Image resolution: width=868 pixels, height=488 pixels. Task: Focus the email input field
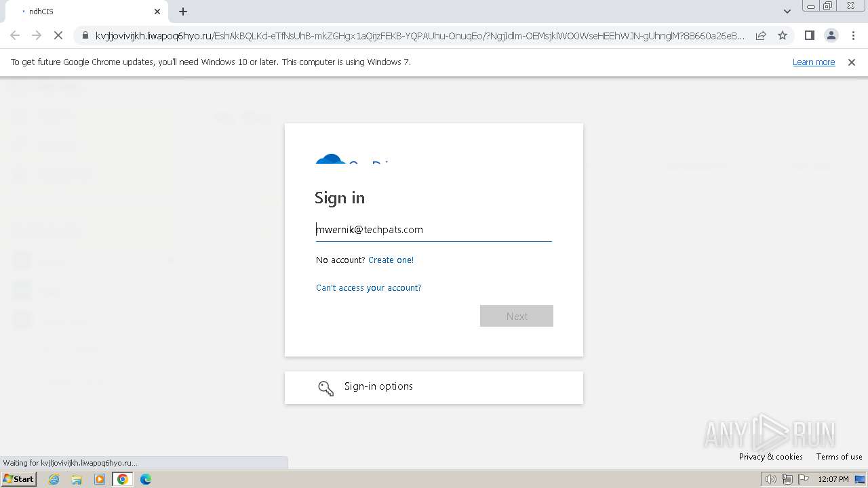pos(434,230)
